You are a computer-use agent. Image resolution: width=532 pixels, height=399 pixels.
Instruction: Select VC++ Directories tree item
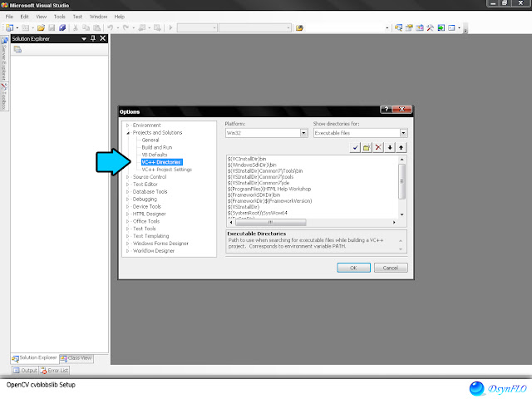(x=161, y=162)
